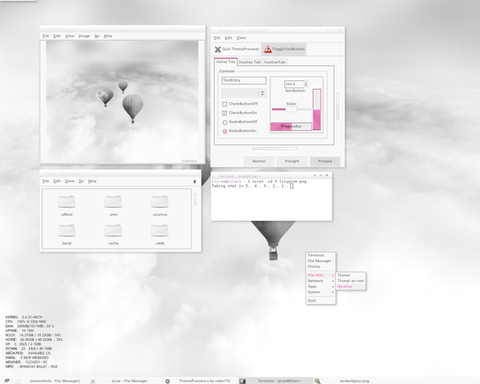Viewport: 480px width, 384px height.
Task: Select the RadioButtonOff radio button
Action: point(225,122)
